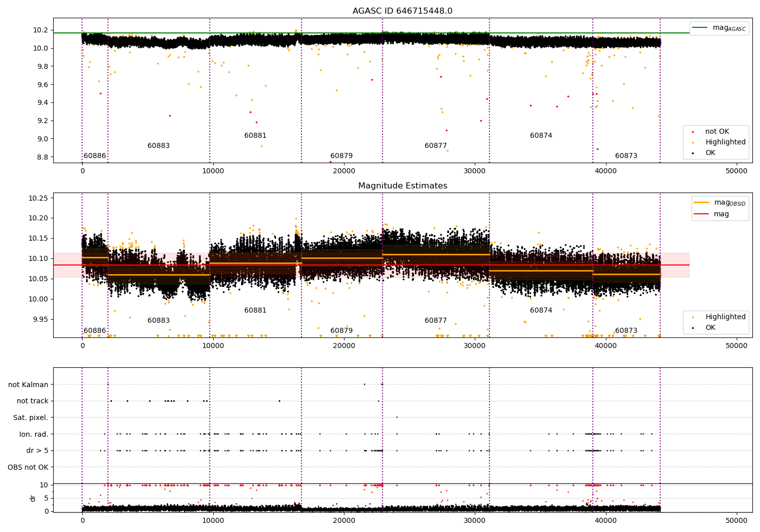Click the mag AGASC legend entry in top plot
The height and width of the screenshot is (532, 760).
[719, 28]
